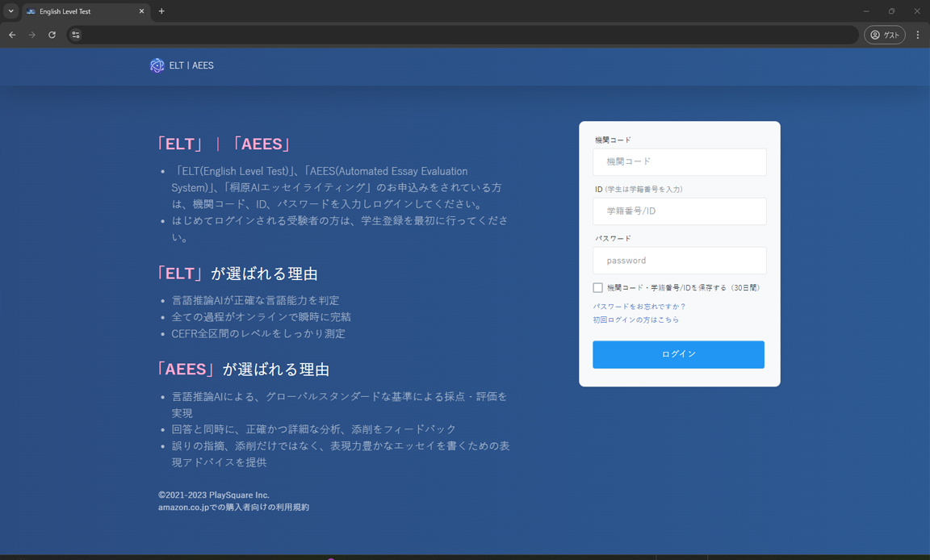Click the browser forward arrow
The width and height of the screenshot is (930, 560).
click(x=32, y=35)
